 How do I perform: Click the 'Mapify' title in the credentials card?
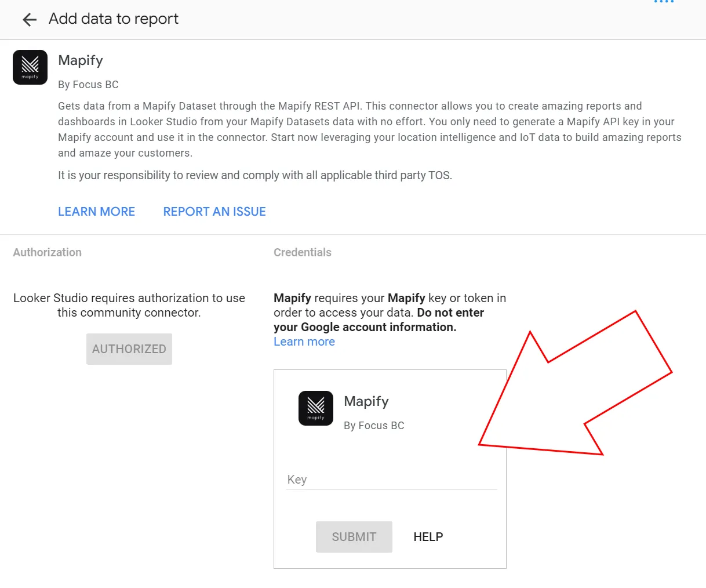pos(366,401)
